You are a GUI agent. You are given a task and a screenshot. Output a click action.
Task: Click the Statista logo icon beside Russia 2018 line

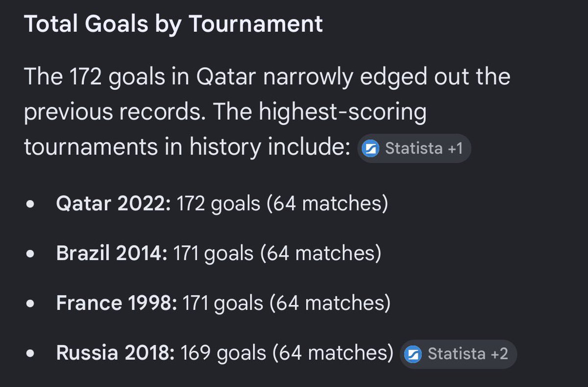point(415,354)
